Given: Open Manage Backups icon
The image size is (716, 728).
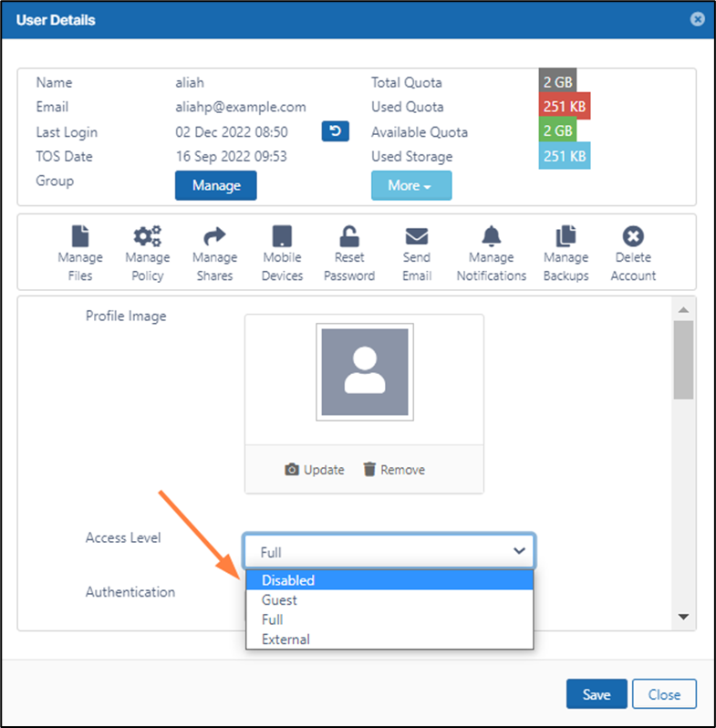Looking at the screenshot, I should [x=566, y=236].
